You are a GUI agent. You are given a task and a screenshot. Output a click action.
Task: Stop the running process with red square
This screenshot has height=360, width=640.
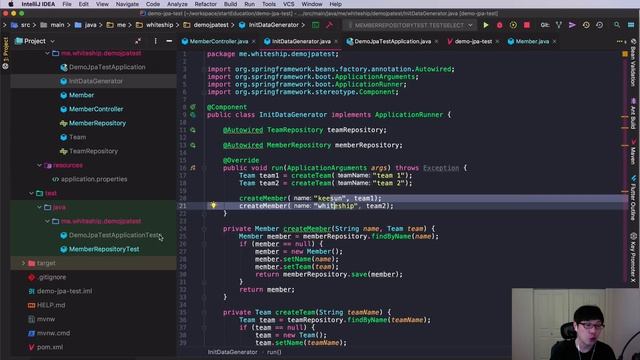tap(527, 25)
